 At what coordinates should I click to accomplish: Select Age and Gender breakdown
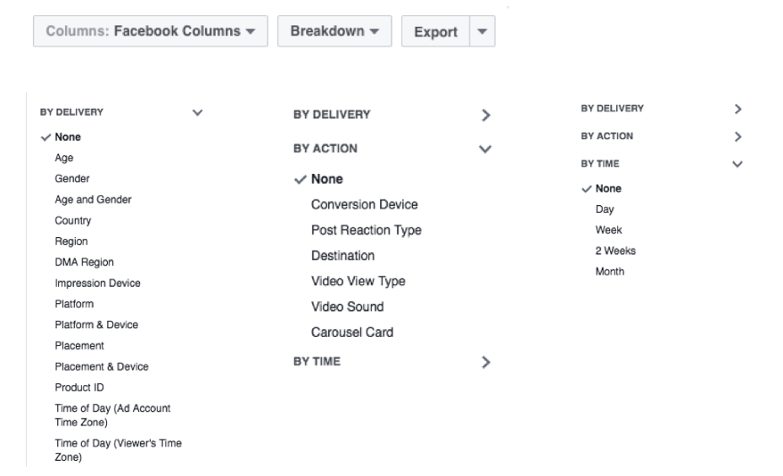point(93,199)
